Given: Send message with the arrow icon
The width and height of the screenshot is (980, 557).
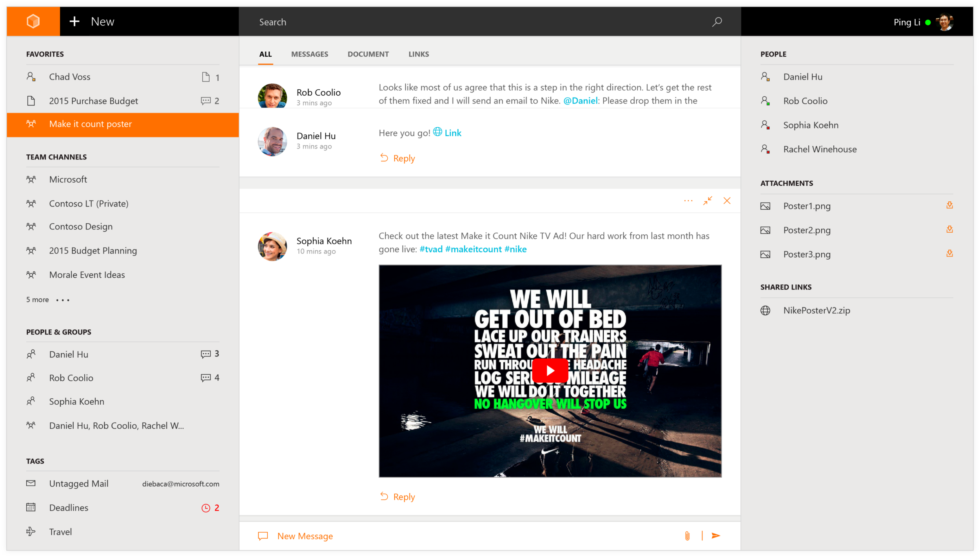Looking at the screenshot, I should pyautogui.click(x=716, y=536).
